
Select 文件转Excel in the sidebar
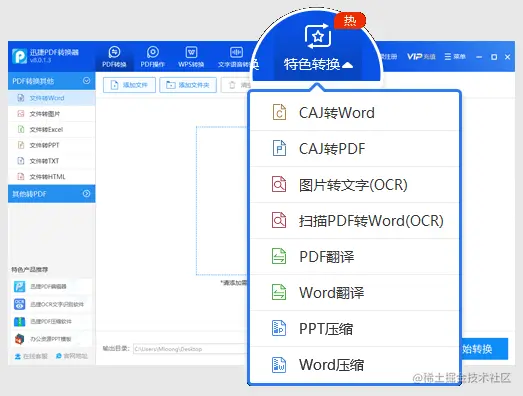coord(52,129)
